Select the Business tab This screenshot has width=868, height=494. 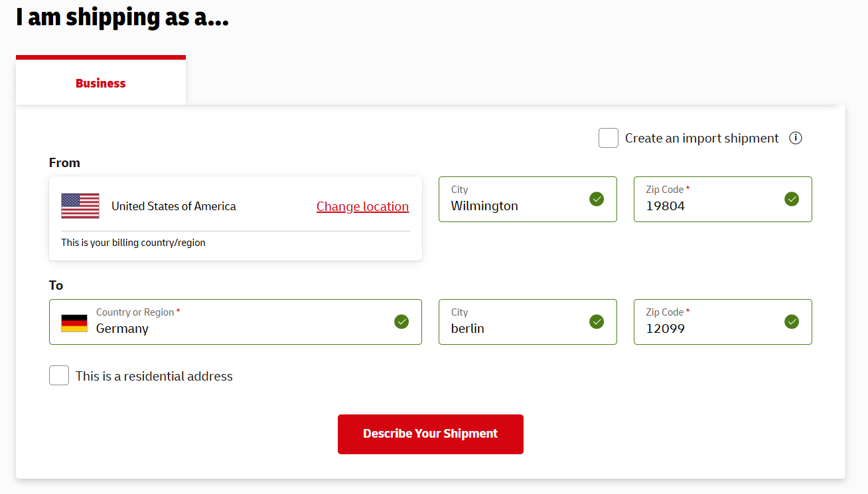click(x=101, y=83)
